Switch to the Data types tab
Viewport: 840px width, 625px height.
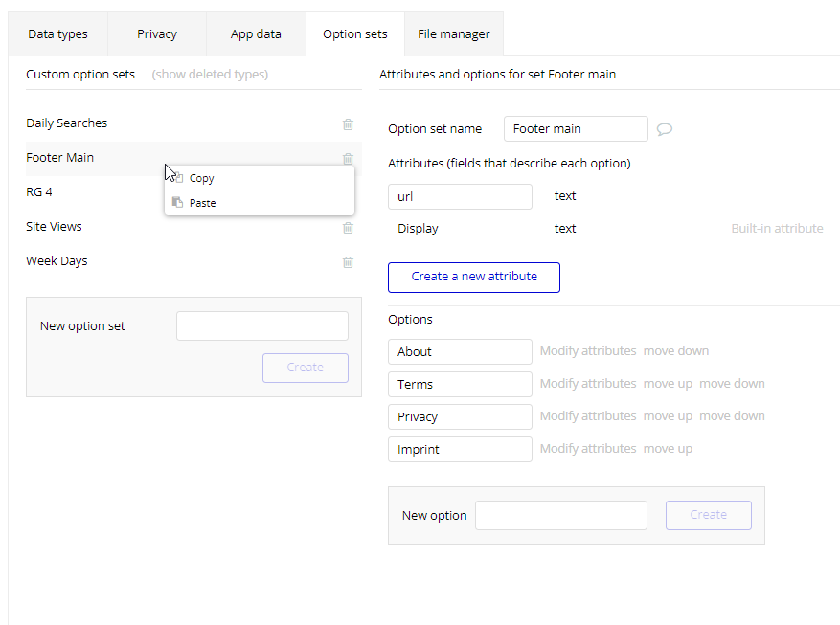57,33
